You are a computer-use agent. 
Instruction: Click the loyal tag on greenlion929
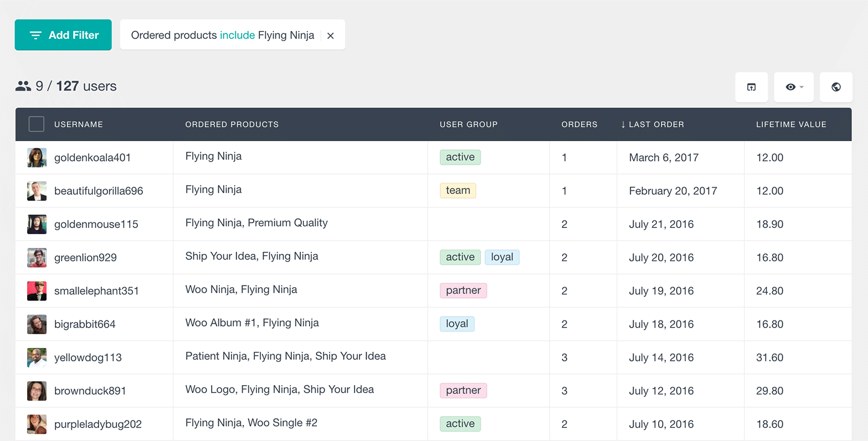(502, 257)
